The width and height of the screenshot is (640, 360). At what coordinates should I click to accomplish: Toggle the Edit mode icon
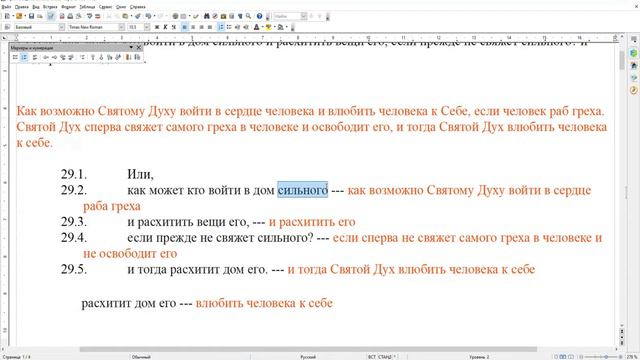(51, 16)
